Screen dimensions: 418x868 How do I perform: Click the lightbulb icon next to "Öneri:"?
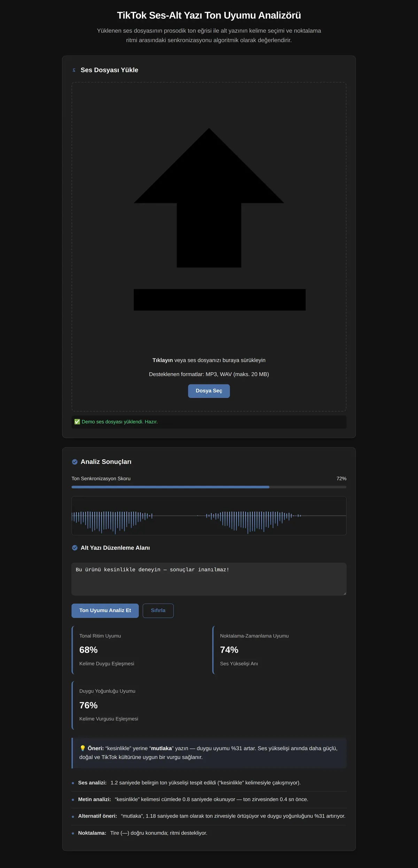pos(83,748)
